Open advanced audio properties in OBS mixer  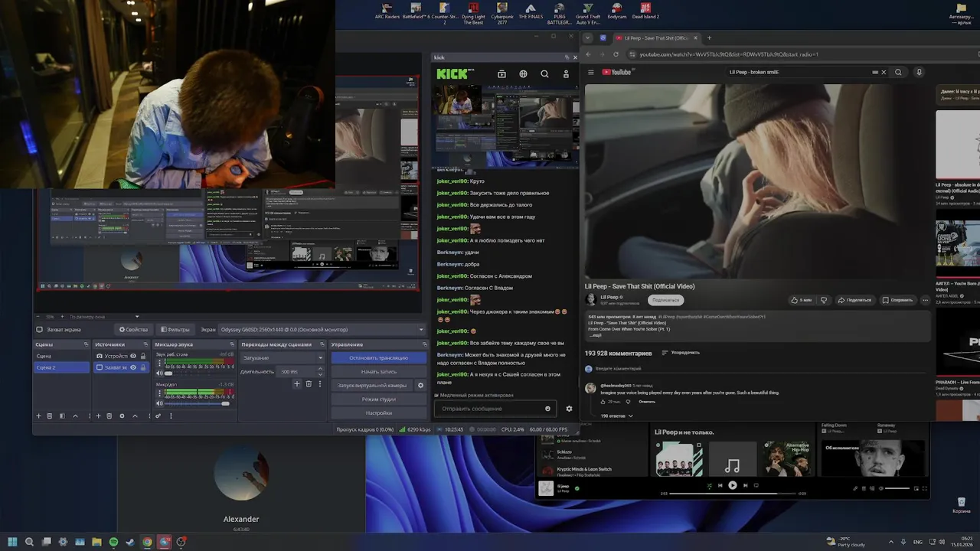pyautogui.click(x=158, y=416)
